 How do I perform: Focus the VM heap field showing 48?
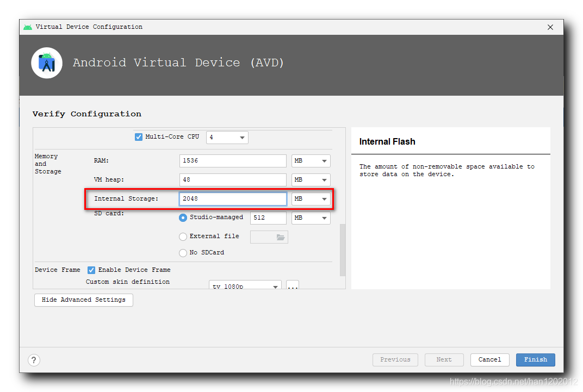(233, 180)
